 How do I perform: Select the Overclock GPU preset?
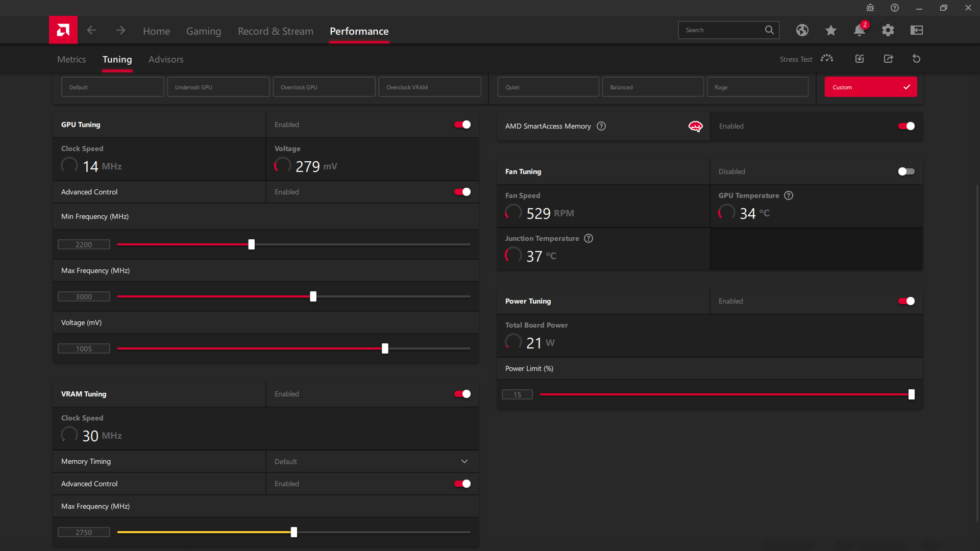coord(324,87)
